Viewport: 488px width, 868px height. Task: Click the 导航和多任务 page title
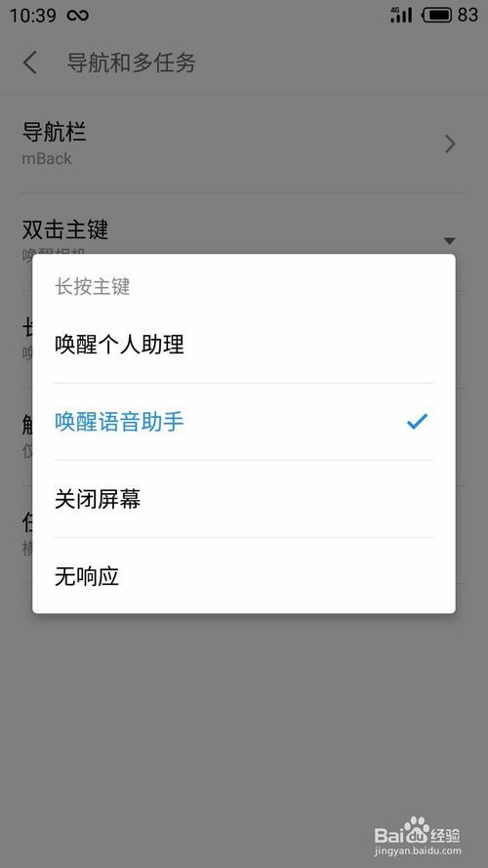coord(131,62)
